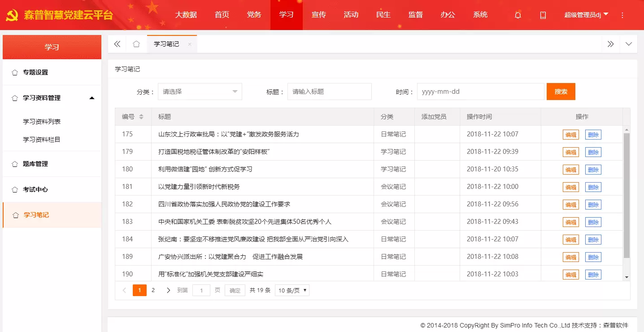Viewport: 644px width, 332px height.
Task: Go to next page arrow
Action: click(x=168, y=290)
